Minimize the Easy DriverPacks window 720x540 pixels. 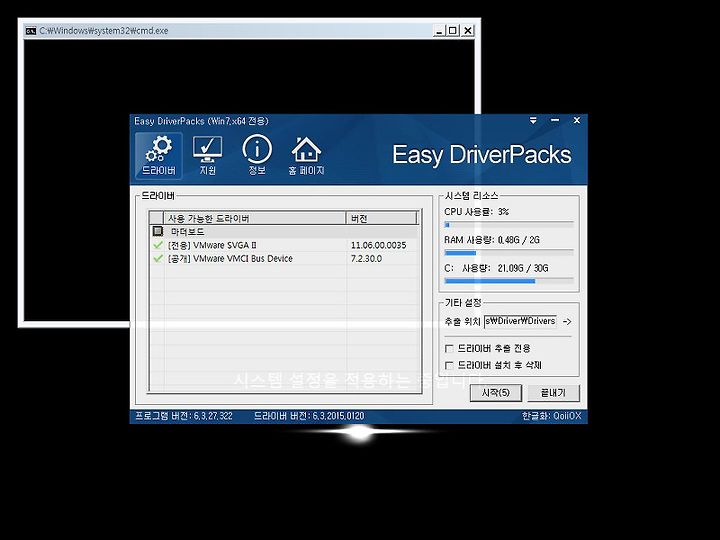point(555,120)
